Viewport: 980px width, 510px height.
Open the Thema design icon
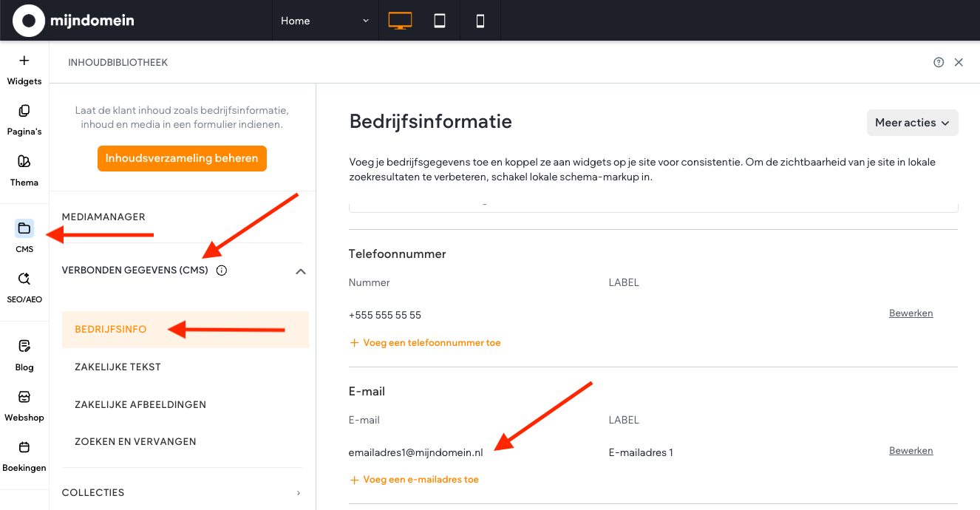(x=24, y=162)
